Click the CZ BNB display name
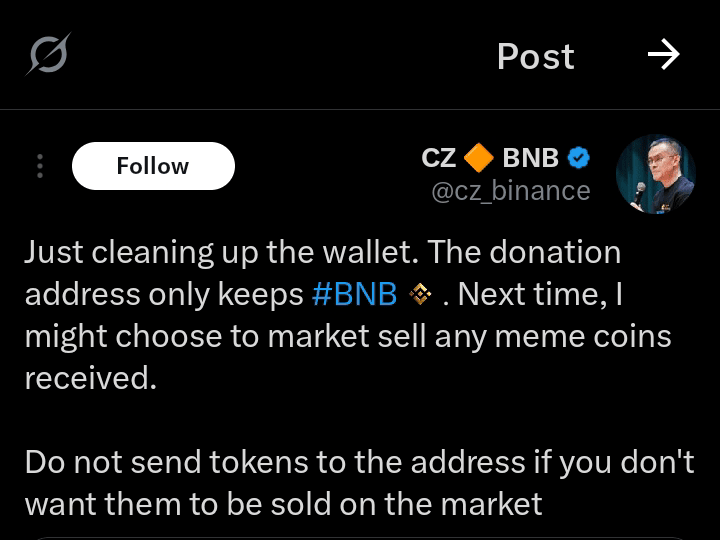The width and height of the screenshot is (720, 540). [x=490, y=158]
